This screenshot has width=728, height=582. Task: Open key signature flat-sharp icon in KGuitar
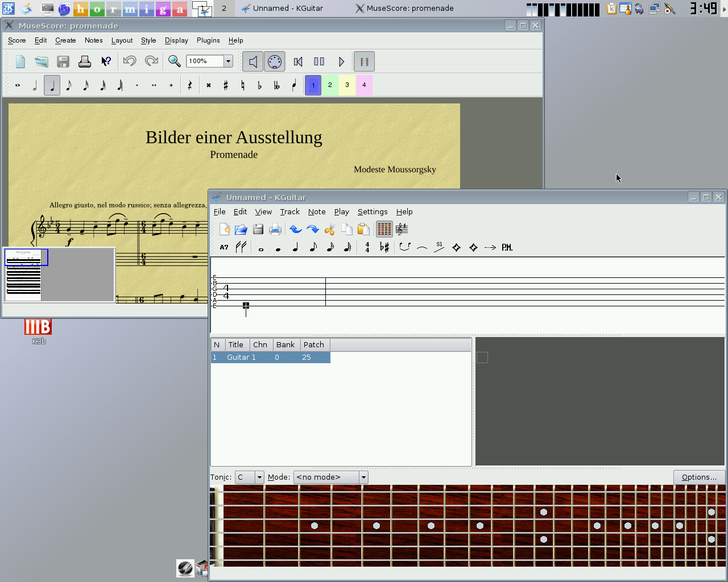[384, 247]
